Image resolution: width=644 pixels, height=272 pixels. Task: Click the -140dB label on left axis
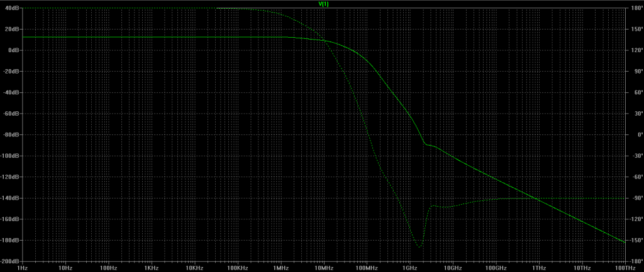pyautogui.click(x=10, y=198)
